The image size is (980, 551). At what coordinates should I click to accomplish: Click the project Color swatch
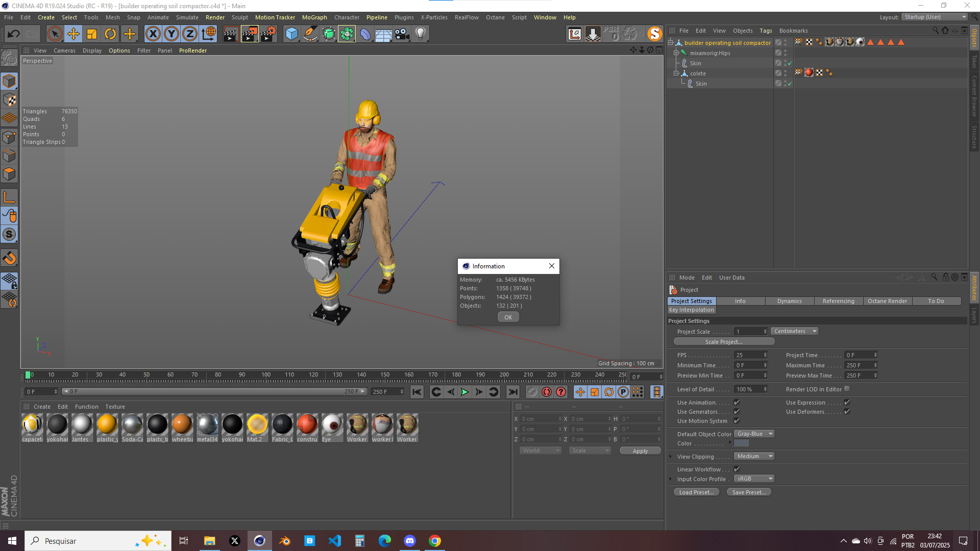[741, 444]
